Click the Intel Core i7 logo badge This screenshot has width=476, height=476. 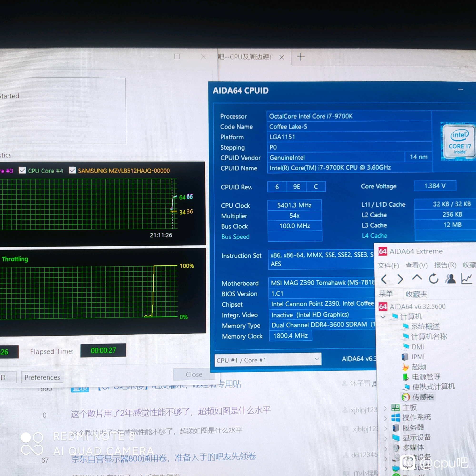point(459,141)
